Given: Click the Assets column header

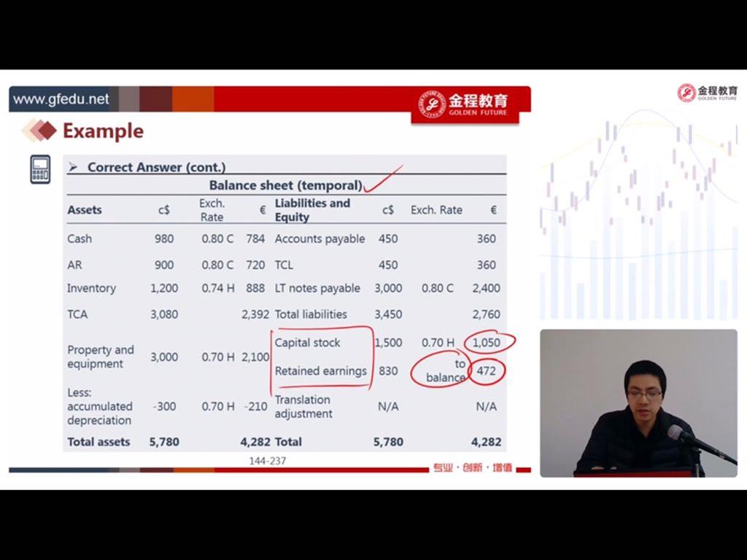Looking at the screenshot, I should (85, 210).
